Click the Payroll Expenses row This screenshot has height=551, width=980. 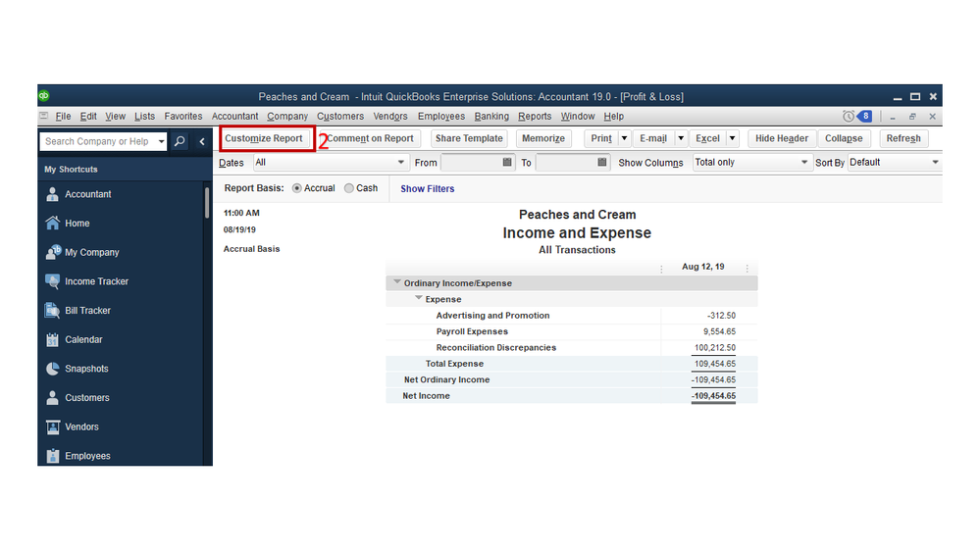pos(571,331)
